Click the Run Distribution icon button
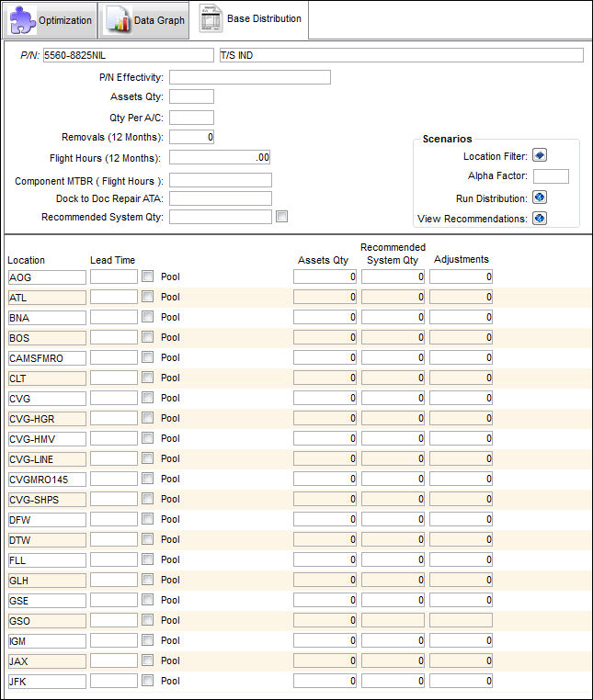 [540, 198]
